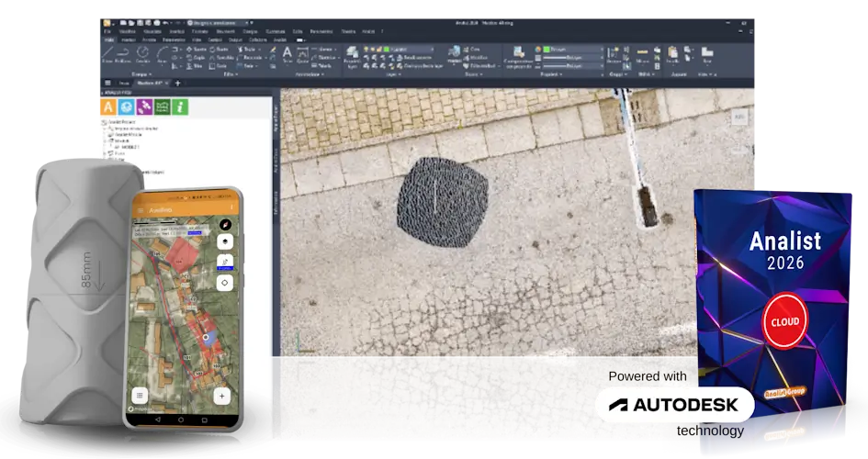Tap the list button on phone map
The width and height of the screenshot is (868, 459).
click(x=140, y=395)
